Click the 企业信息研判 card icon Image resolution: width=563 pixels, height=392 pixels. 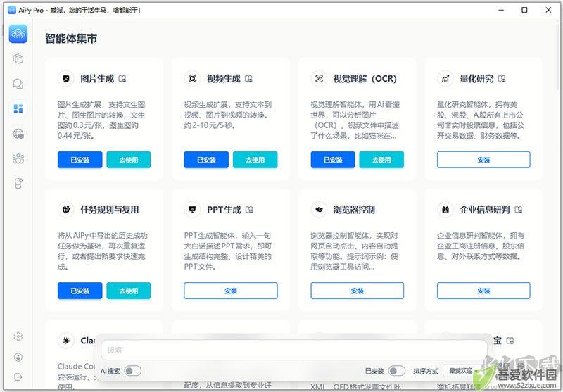coord(445,209)
